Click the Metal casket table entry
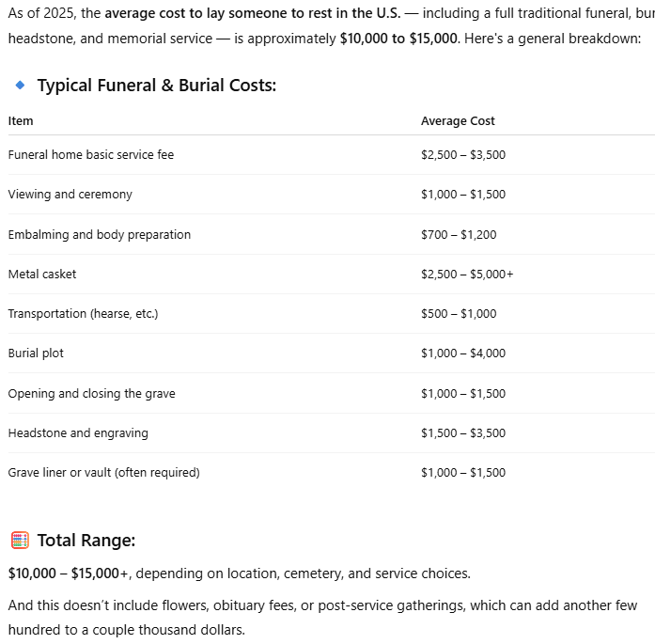The height and width of the screenshot is (644, 655). point(42,275)
